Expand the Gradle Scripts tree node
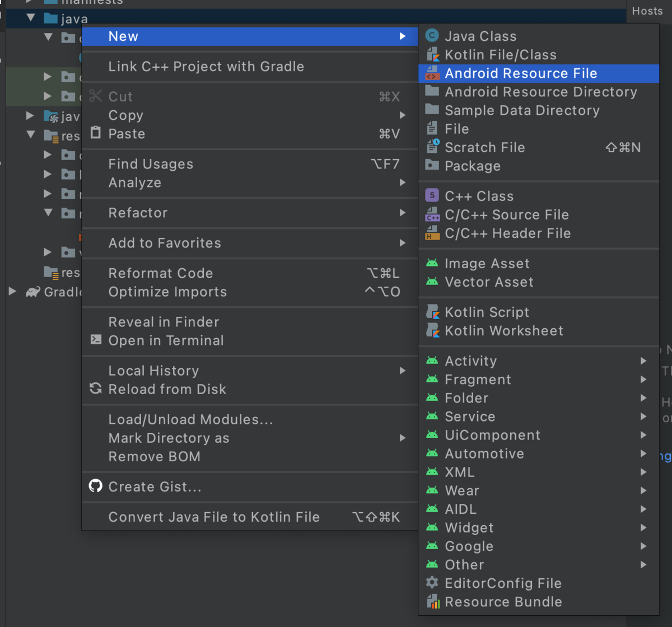Screen dimensions: 672x627 (12, 291)
